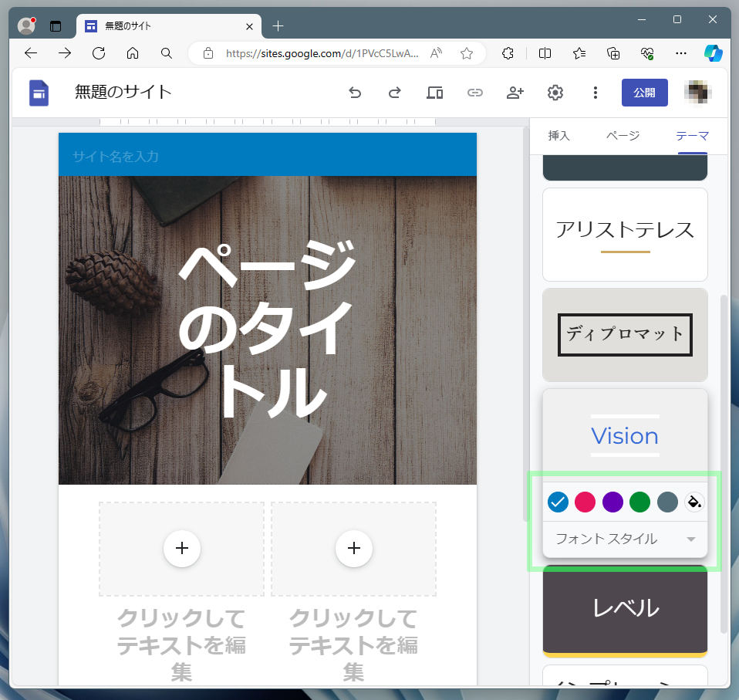Open the Google account avatar

click(x=697, y=93)
